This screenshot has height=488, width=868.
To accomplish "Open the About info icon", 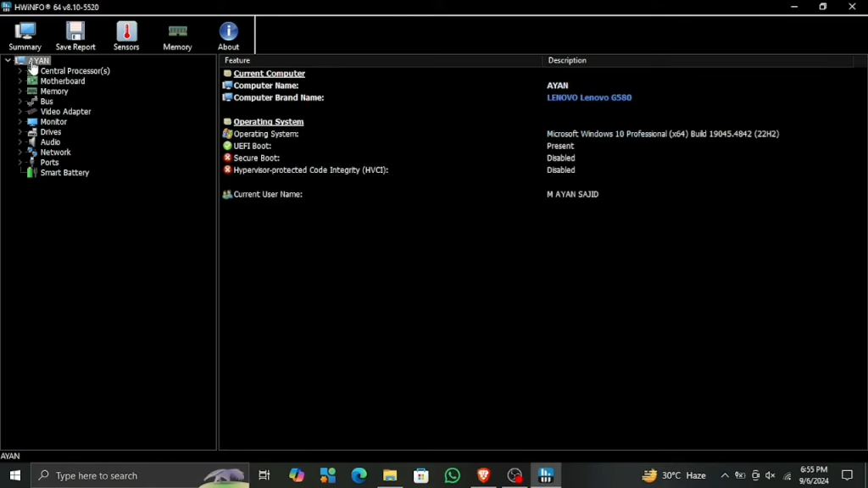I will [x=228, y=36].
